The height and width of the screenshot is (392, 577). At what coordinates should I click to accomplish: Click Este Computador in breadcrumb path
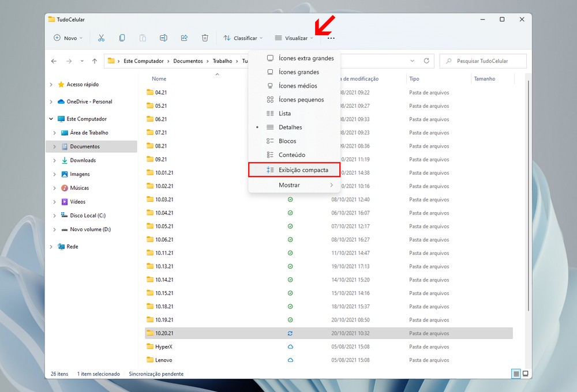[144, 61]
